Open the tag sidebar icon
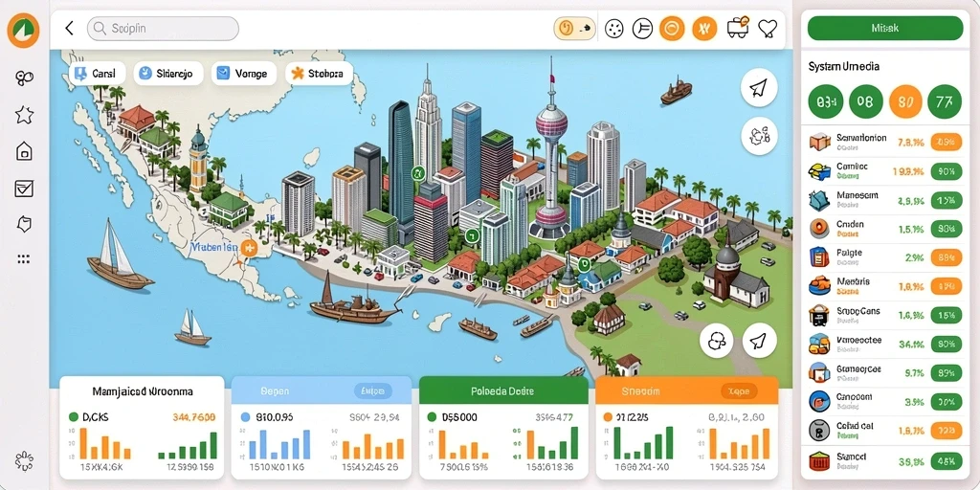The image size is (980, 490). tap(24, 224)
